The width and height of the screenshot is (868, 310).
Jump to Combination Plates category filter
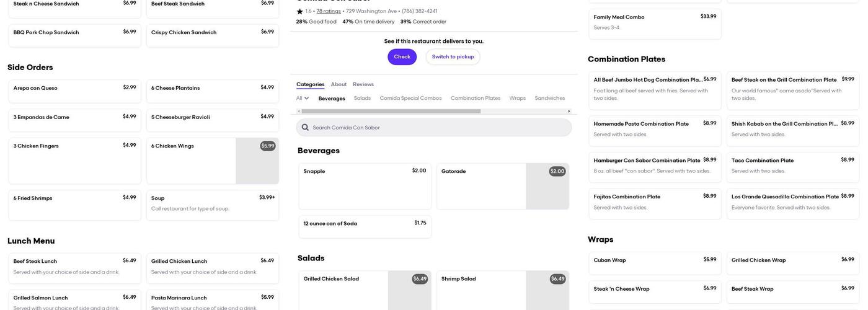[475, 99]
